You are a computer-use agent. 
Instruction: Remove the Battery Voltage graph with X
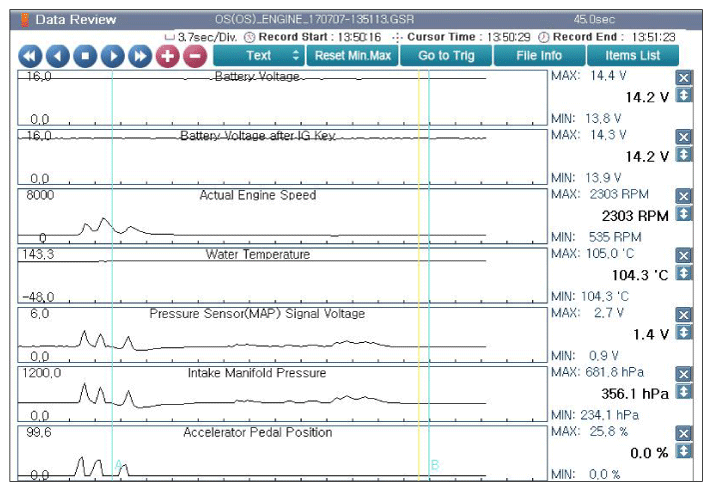[x=683, y=78]
